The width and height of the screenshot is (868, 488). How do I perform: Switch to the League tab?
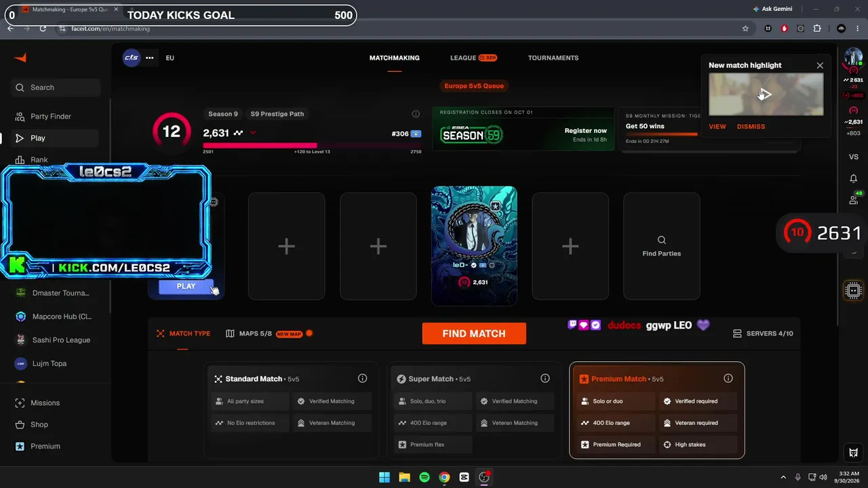coord(473,58)
